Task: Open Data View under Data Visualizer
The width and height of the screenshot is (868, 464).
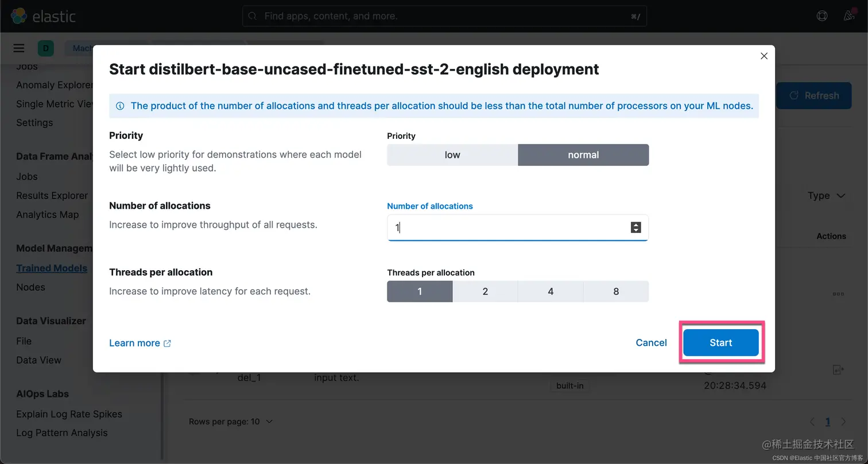Action: click(38, 360)
